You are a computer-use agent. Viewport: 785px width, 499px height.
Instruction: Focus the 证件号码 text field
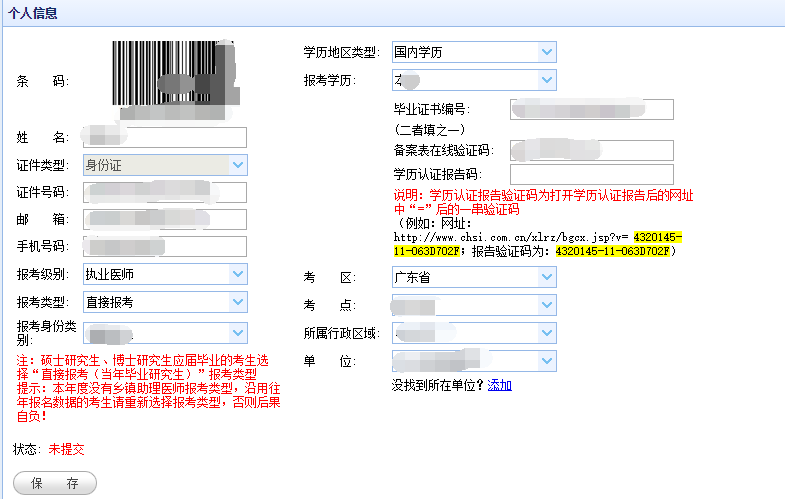point(165,192)
